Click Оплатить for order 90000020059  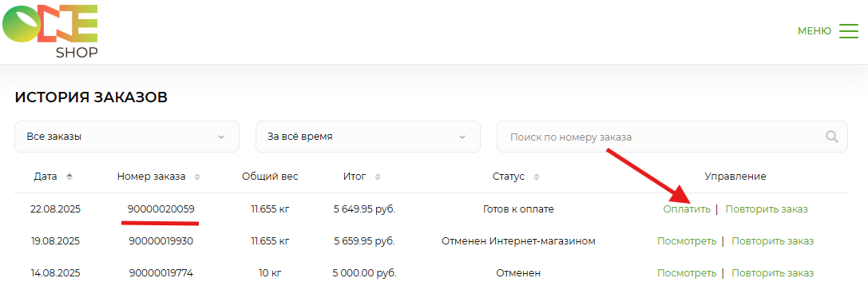click(x=687, y=209)
